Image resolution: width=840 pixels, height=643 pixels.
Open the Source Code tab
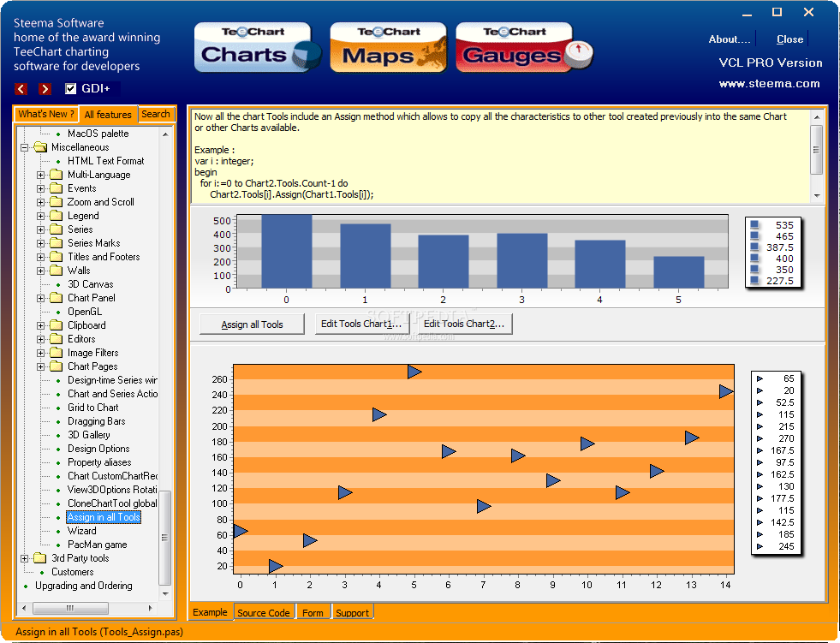[264, 612]
